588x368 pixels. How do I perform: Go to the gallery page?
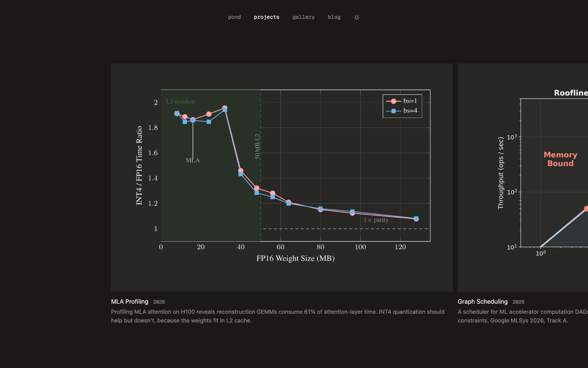[304, 17]
